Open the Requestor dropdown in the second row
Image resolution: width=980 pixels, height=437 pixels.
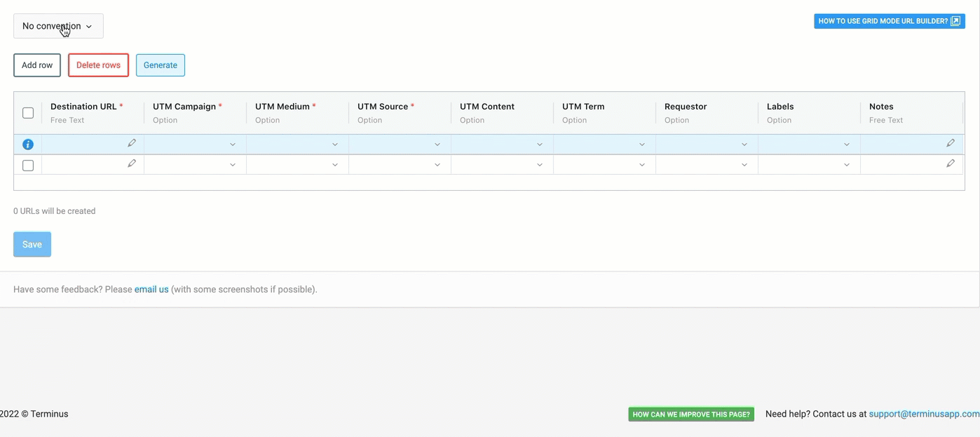point(744,164)
